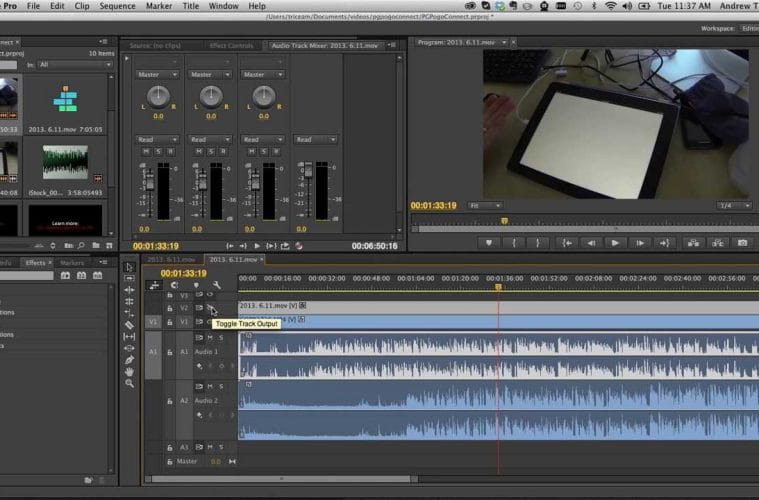Click the Export Frame camera icon
The width and height of the screenshot is (759, 500).
(x=742, y=242)
